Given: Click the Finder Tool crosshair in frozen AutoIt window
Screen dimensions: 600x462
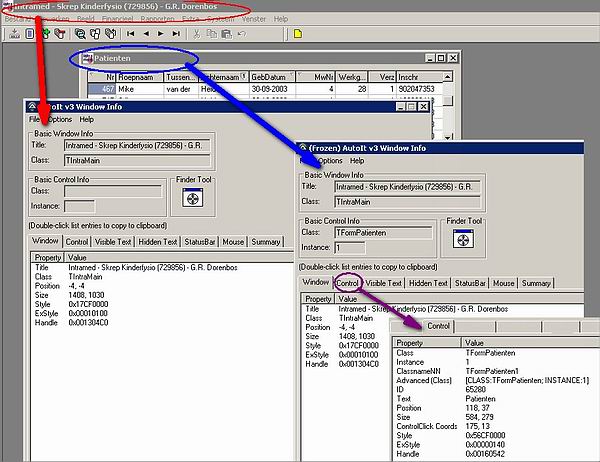Looking at the screenshot, I should click(460, 240).
